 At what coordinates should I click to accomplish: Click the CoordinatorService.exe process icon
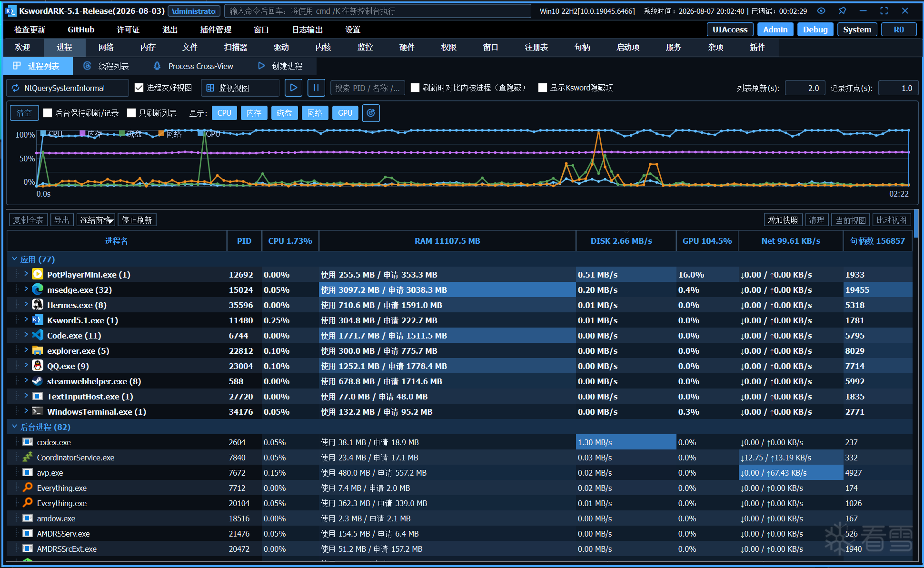(x=28, y=457)
